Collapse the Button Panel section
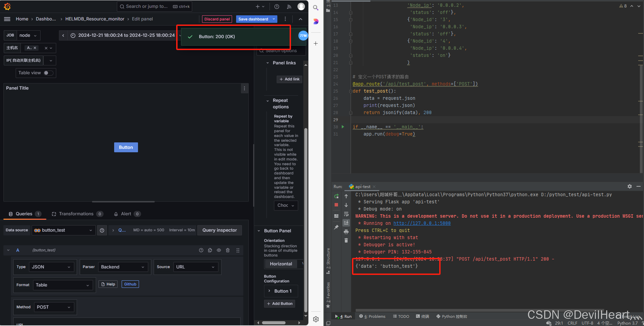Screen dimensions: 644x326 click(x=259, y=231)
